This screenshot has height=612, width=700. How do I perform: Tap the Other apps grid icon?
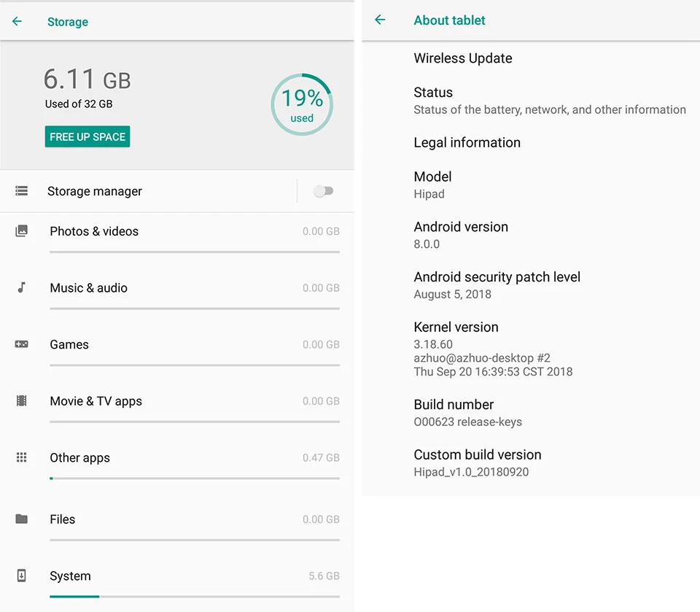(x=21, y=457)
